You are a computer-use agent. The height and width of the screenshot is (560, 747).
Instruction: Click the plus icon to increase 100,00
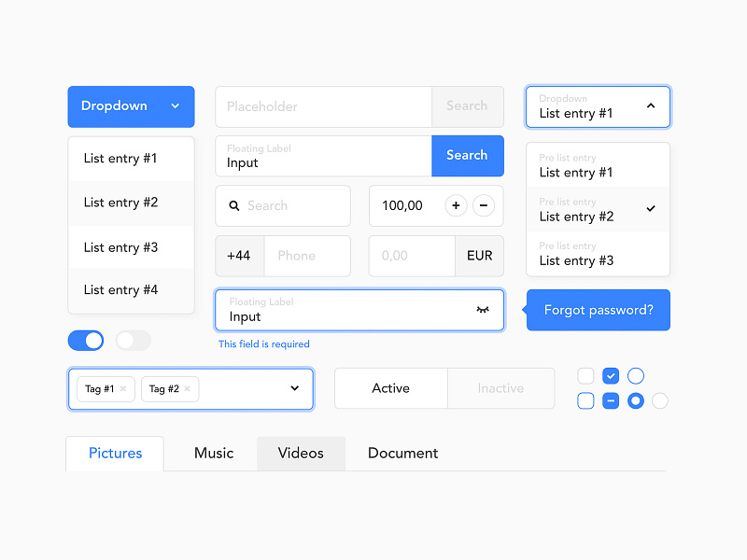(x=456, y=205)
